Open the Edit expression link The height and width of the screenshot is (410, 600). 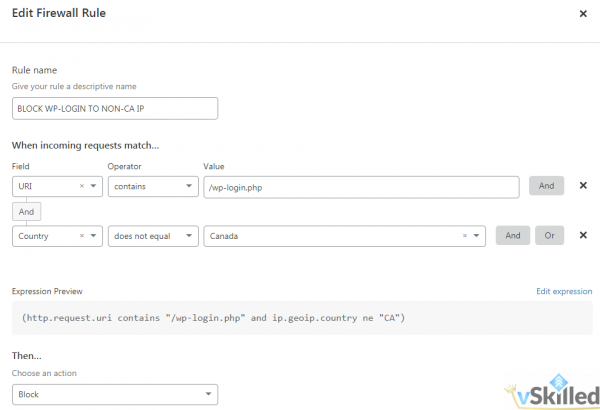[x=564, y=291]
